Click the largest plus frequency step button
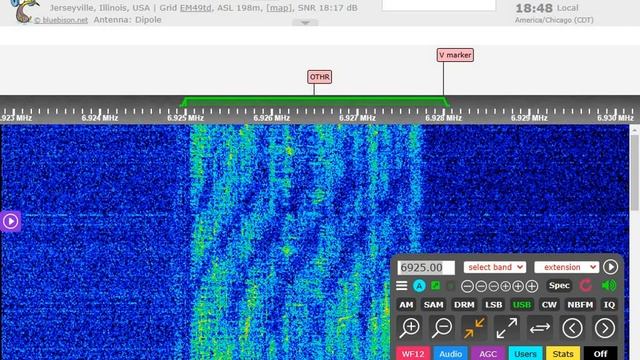This screenshot has width=640, height=360. [x=531, y=286]
